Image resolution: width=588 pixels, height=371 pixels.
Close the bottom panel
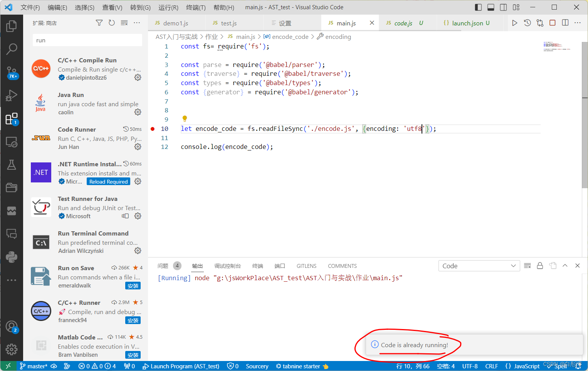pyautogui.click(x=577, y=266)
